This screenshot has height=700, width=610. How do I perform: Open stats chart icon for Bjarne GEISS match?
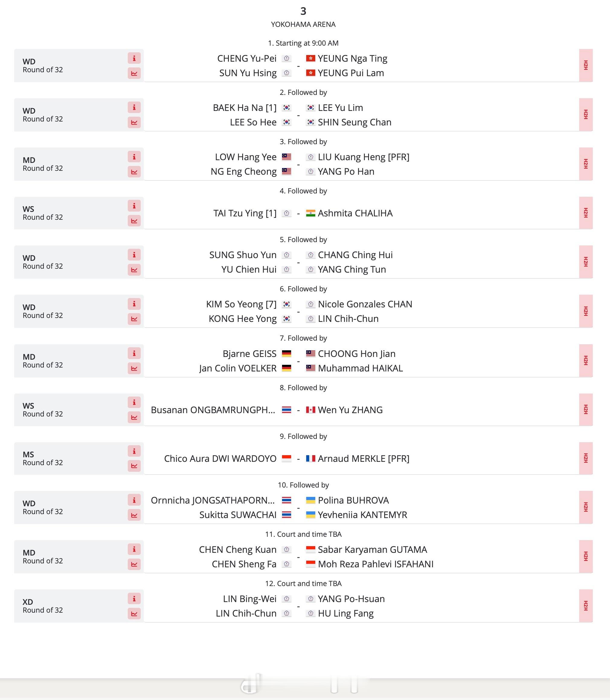[x=134, y=368]
